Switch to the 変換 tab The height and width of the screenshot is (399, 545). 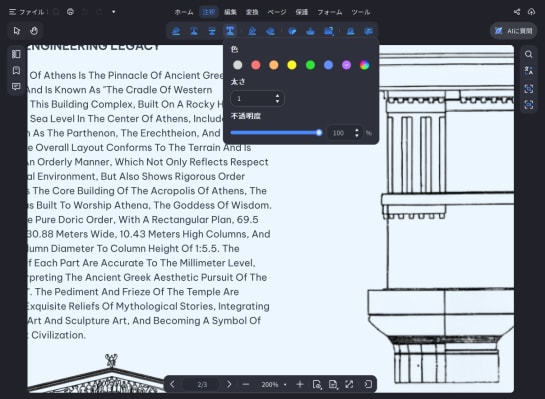(252, 12)
